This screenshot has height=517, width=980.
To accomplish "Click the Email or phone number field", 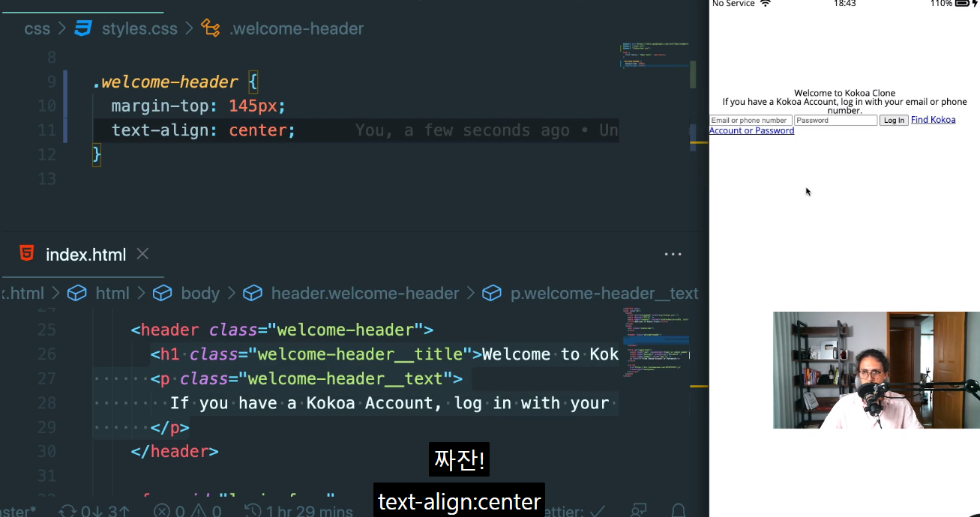I will tap(751, 120).
